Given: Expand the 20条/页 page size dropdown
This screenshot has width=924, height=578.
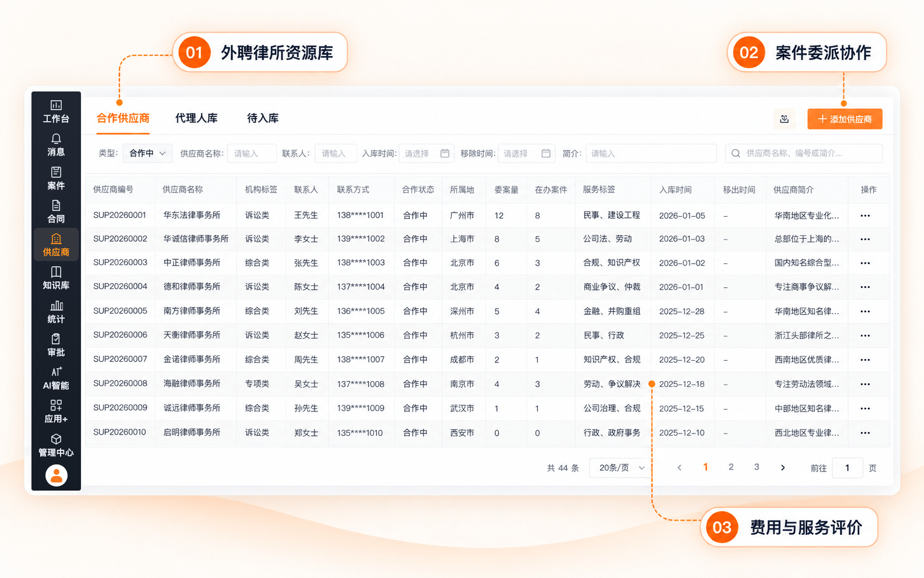Looking at the screenshot, I should point(621,468).
